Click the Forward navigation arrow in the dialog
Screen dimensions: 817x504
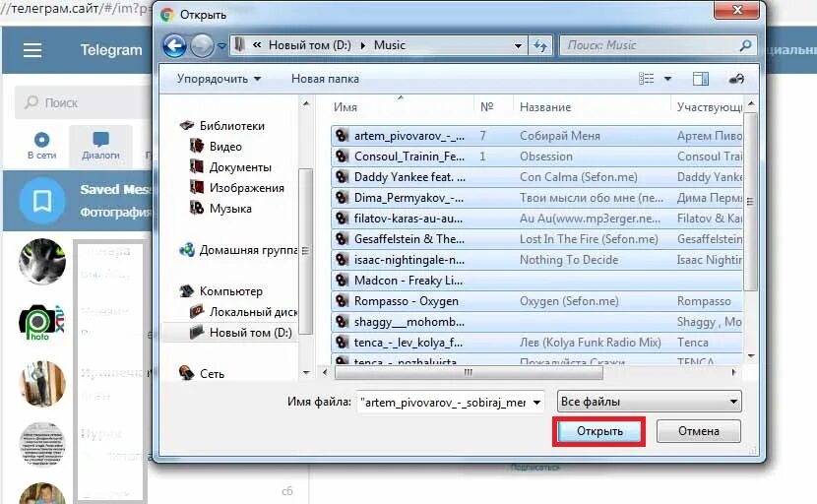coord(202,46)
